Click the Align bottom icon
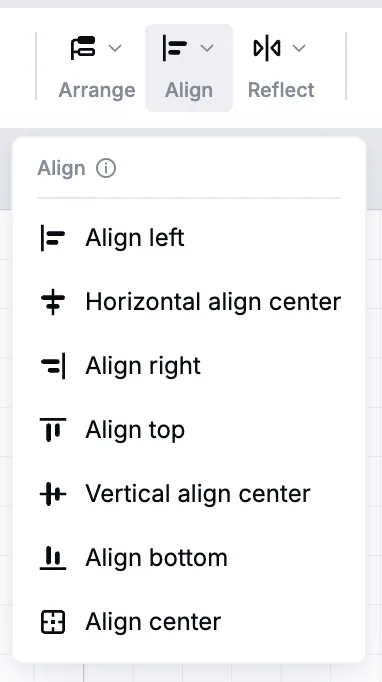The width and height of the screenshot is (382, 682). (x=53, y=558)
